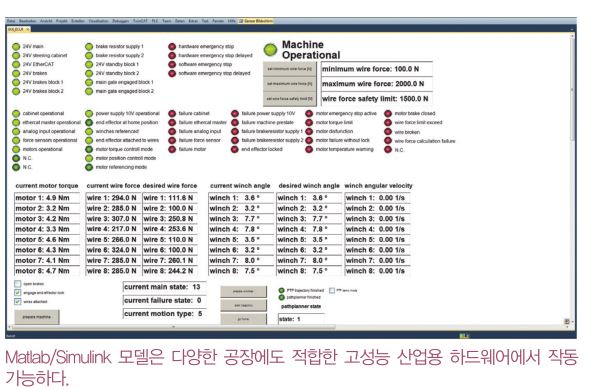Click the prepare machine button
The image size is (592, 390).
pyautogui.click(x=37, y=317)
